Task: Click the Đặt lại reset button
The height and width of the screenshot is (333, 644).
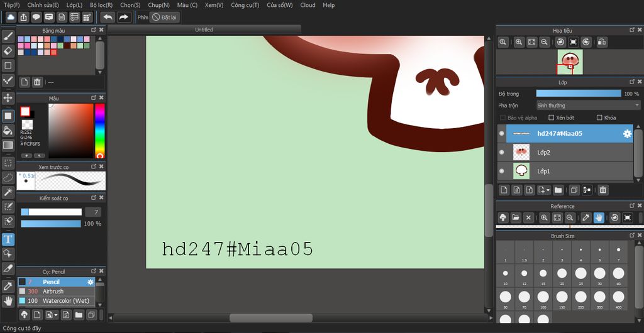Action: click(164, 17)
